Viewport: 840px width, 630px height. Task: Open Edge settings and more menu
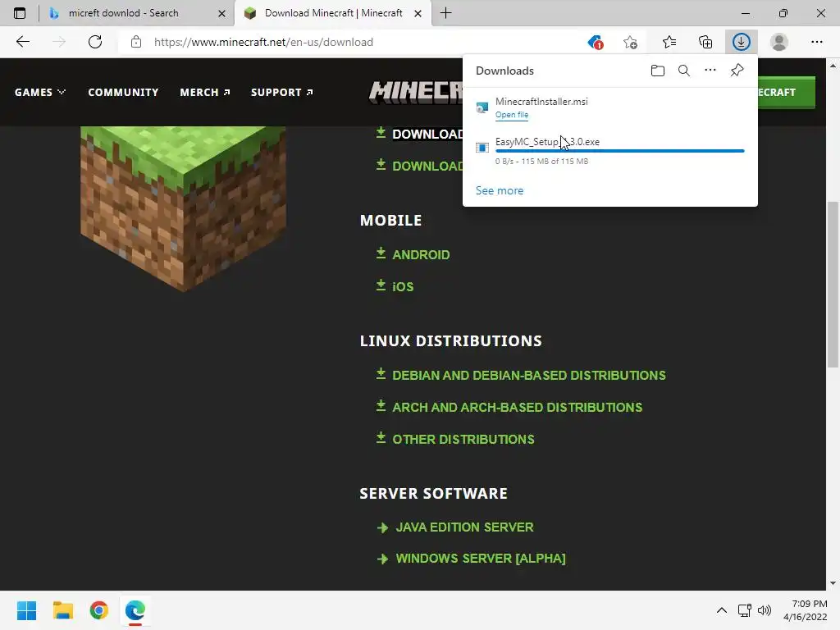pos(816,42)
